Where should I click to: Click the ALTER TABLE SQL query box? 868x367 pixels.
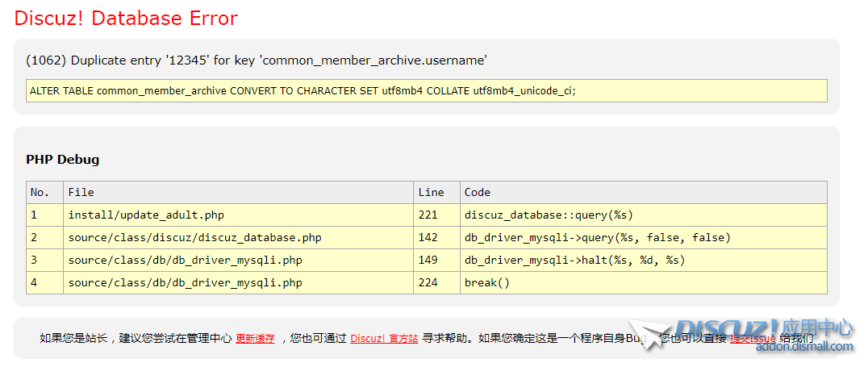coord(426,91)
